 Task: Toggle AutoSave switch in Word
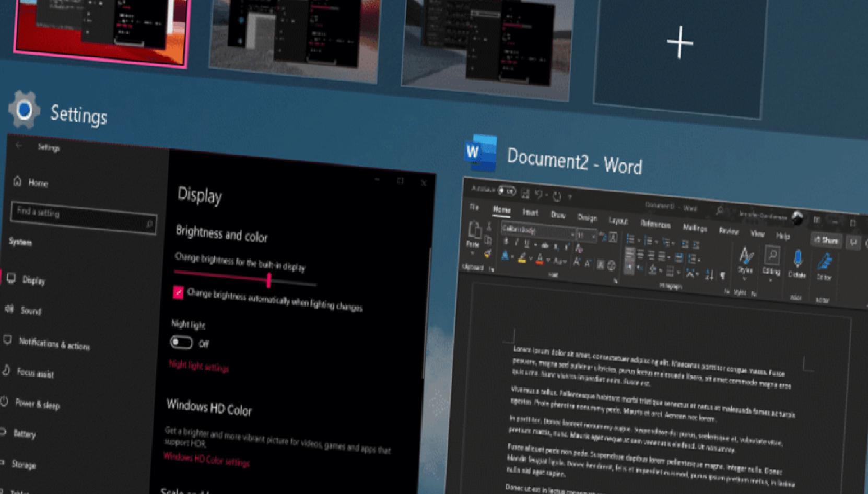(x=506, y=191)
